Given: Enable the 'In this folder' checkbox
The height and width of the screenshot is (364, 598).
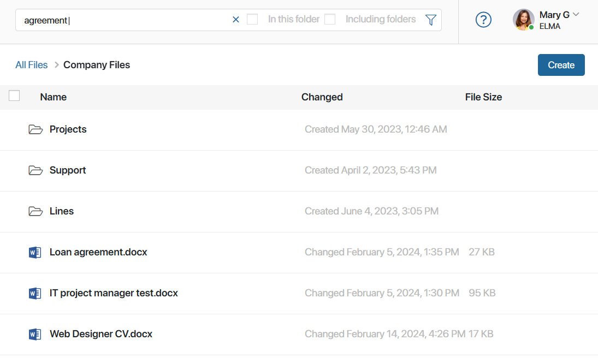Looking at the screenshot, I should tap(252, 19).
